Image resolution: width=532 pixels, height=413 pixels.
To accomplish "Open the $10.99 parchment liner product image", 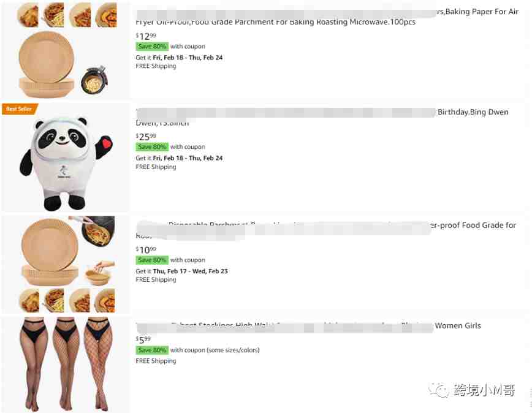I will point(66,265).
